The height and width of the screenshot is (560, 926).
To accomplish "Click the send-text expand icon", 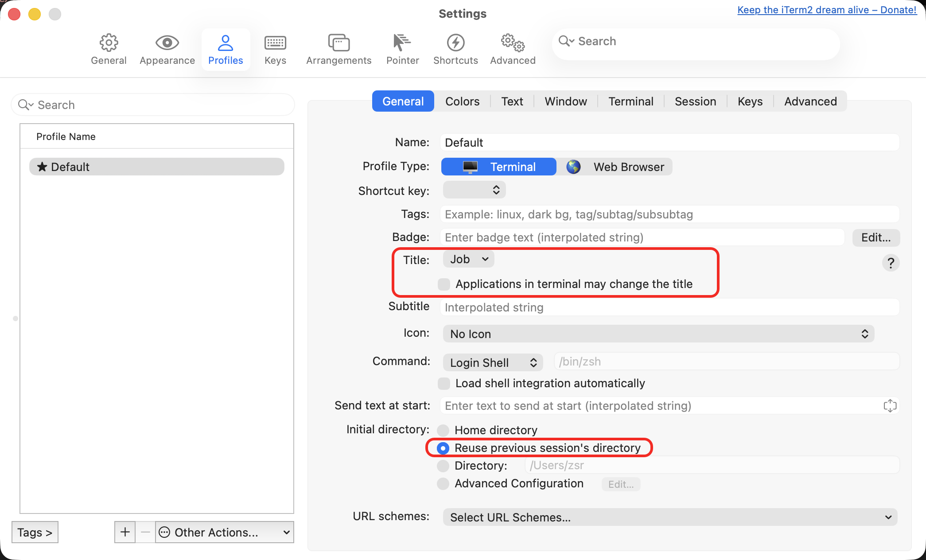I will click(x=890, y=406).
